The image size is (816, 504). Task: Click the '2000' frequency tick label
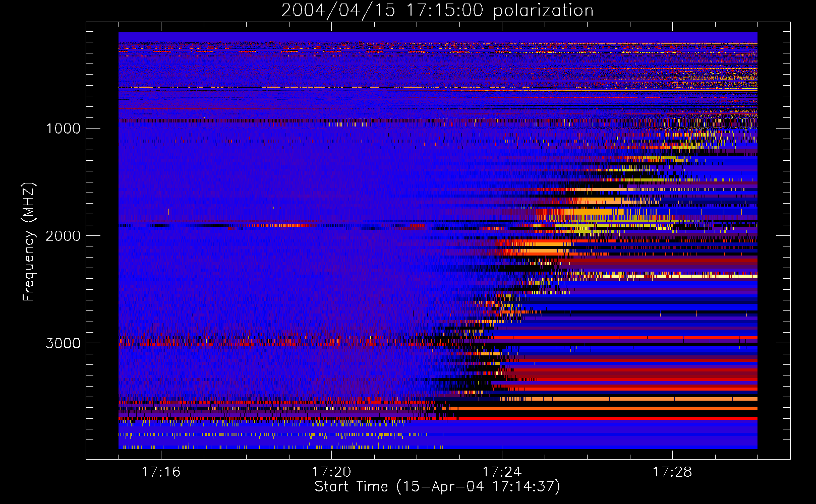pos(63,236)
